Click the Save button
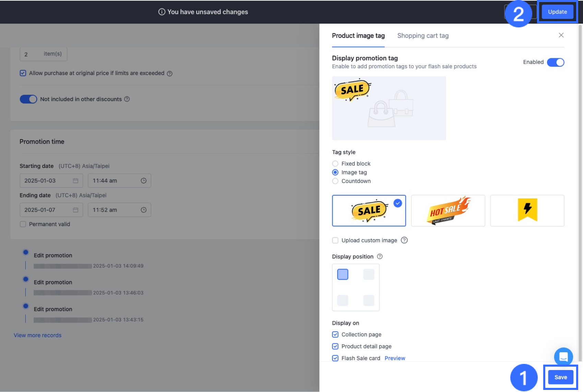This screenshot has height=392, width=583. pyautogui.click(x=560, y=377)
